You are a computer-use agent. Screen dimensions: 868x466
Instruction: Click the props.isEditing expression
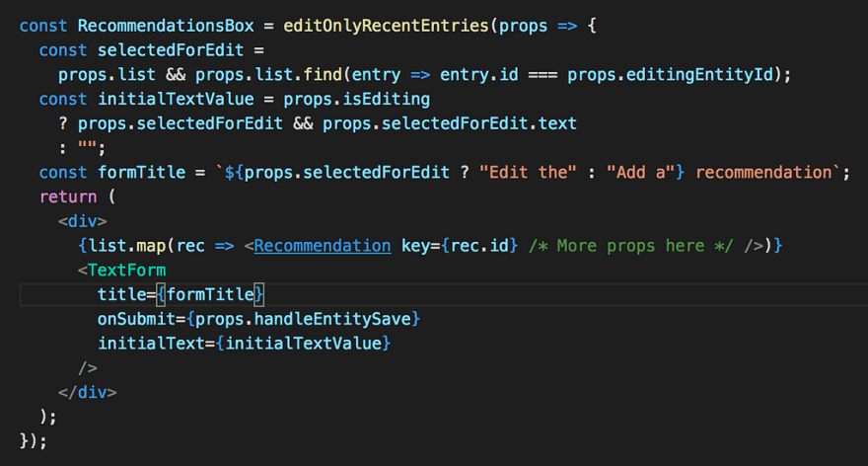[356, 99]
